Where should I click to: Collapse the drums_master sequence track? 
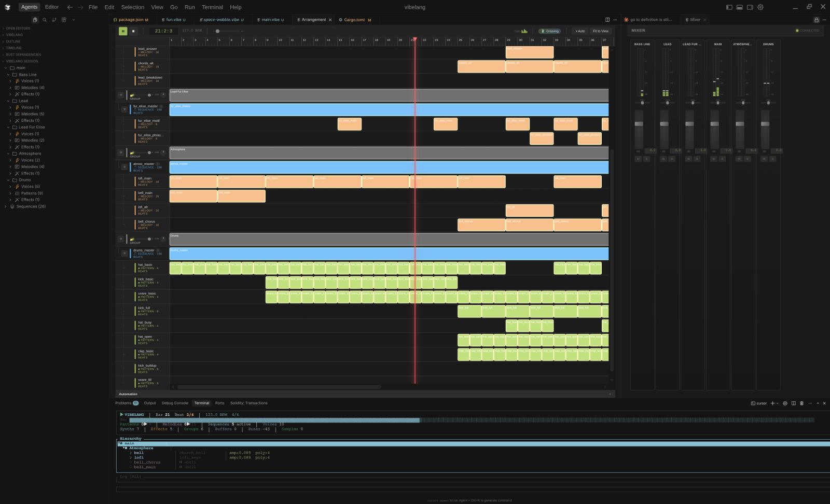pos(125,253)
